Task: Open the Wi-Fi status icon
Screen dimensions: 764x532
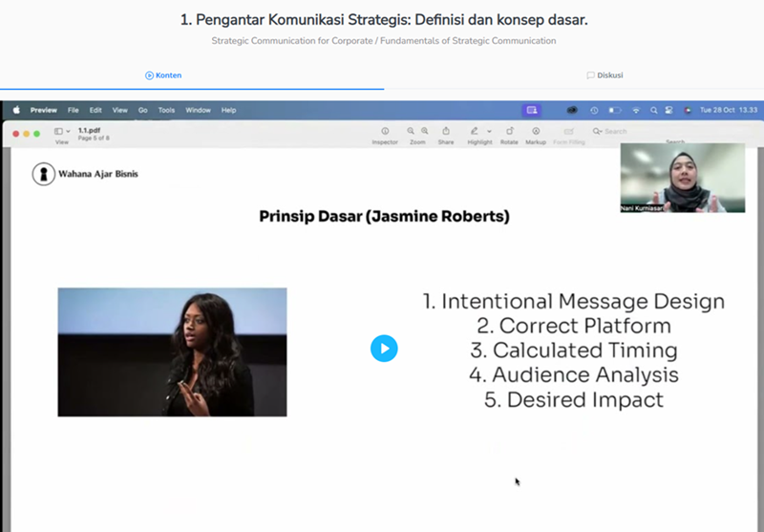Action: click(636, 110)
